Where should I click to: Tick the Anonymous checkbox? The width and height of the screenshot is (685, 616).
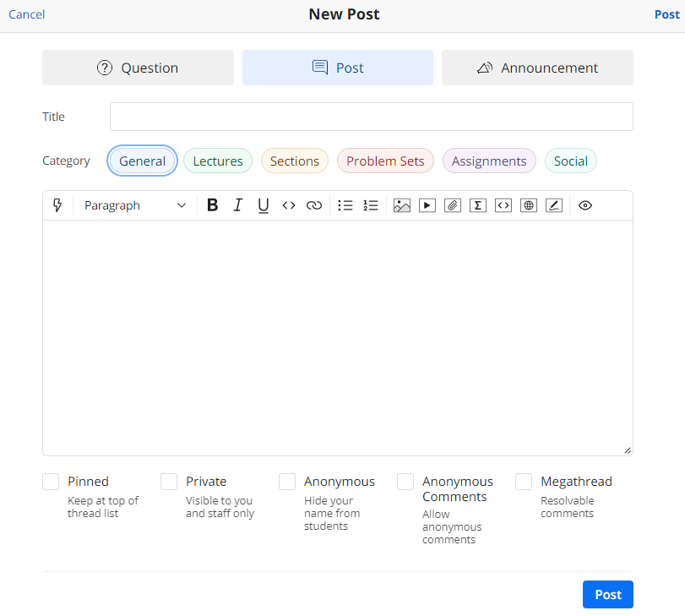[x=288, y=482]
